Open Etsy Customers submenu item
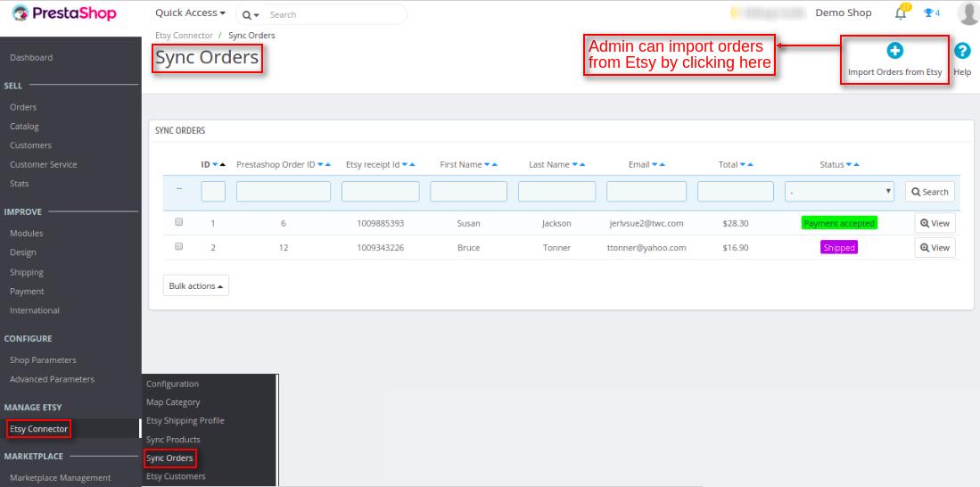 pos(176,476)
